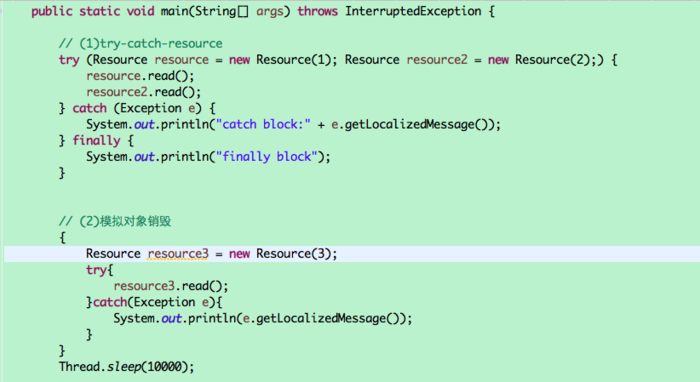Click the try-catch-resource comment line
Viewport: 700px width, 382px height.
[141, 43]
